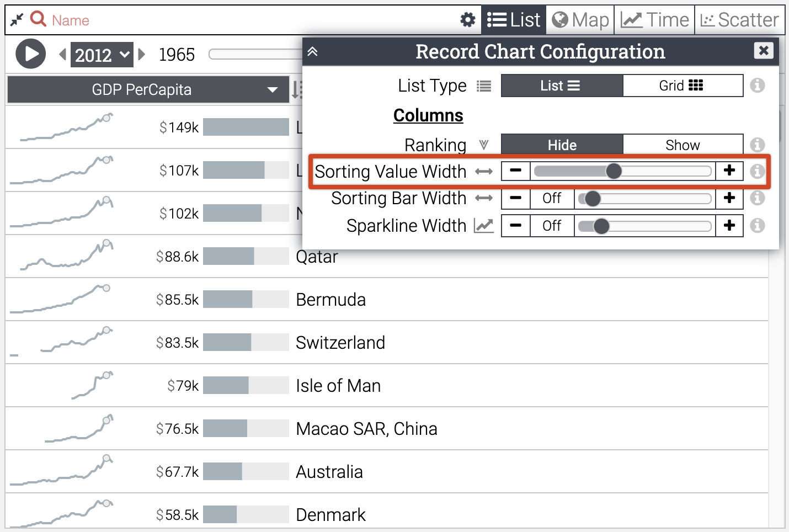The width and height of the screenshot is (789, 532).
Task: Turn off Sparkline Width with Off button
Action: (552, 225)
